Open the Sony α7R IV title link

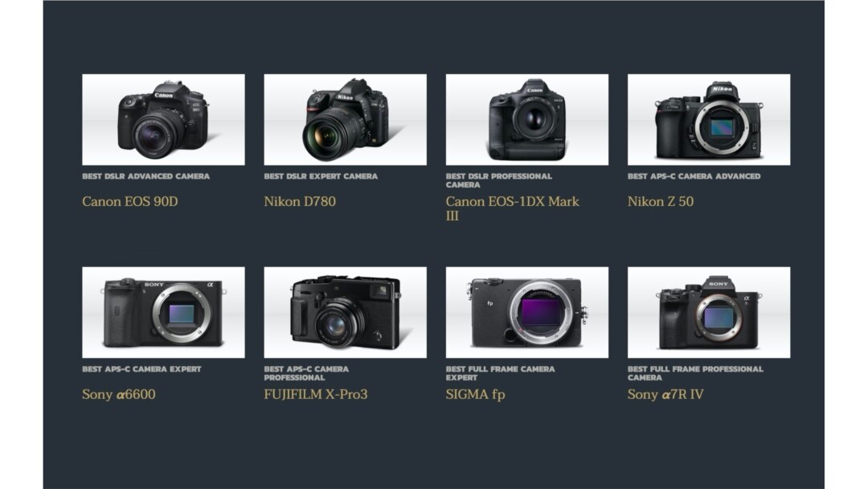[x=665, y=394]
